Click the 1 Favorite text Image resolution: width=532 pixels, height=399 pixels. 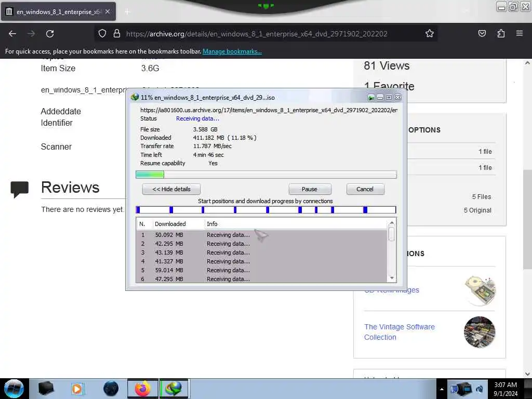pos(389,86)
